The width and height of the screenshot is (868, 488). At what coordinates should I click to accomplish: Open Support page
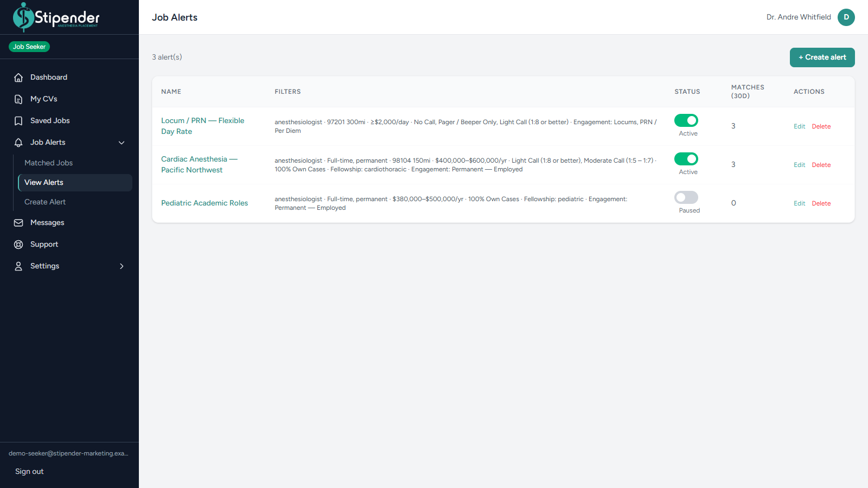[x=69, y=245]
